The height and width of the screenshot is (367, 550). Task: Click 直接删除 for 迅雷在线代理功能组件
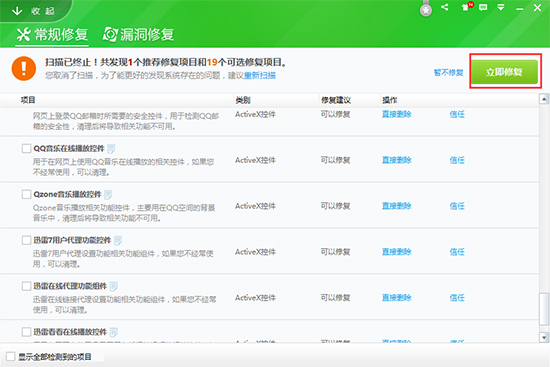pyautogui.click(x=396, y=298)
